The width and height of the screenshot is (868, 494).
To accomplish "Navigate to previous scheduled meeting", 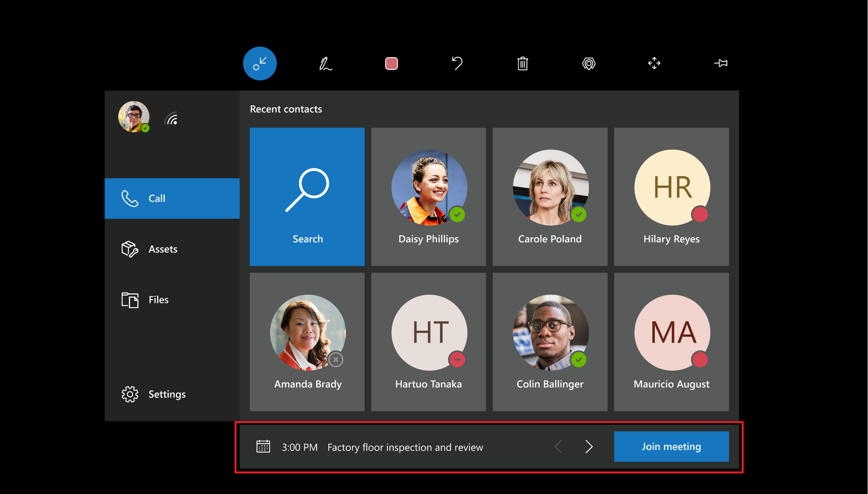I will 559,446.
